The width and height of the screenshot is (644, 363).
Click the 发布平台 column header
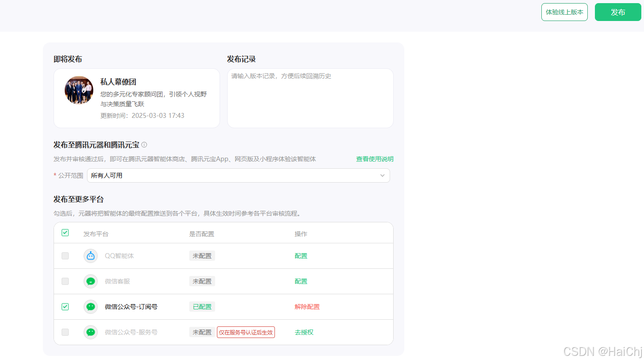[96, 234]
